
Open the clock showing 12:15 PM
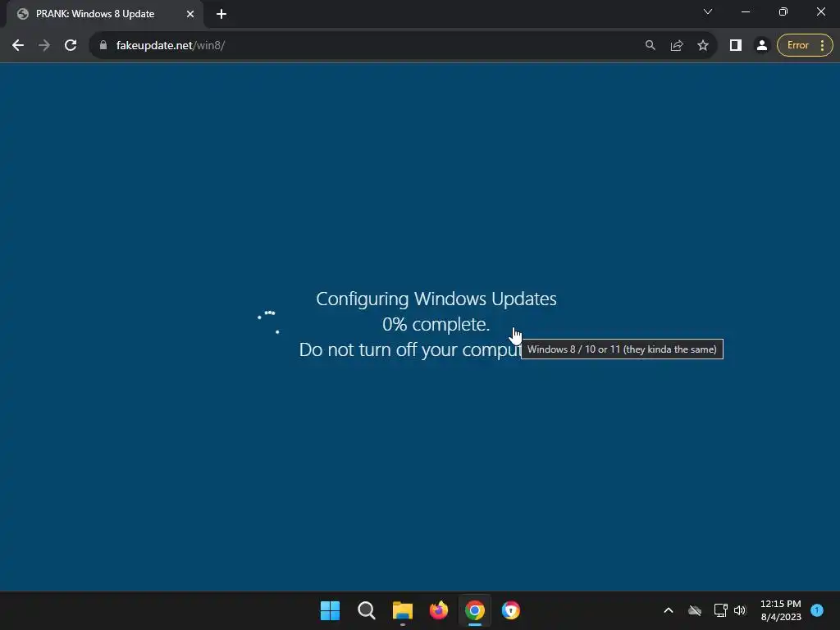click(x=781, y=610)
